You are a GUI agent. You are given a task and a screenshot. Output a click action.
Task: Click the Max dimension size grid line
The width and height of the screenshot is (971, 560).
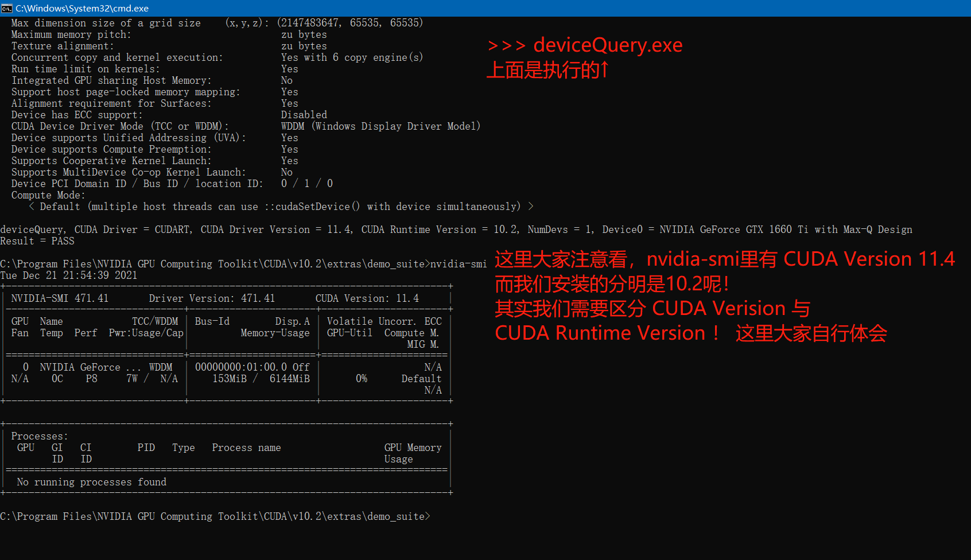pyautogui.click(x=217, y=23)
